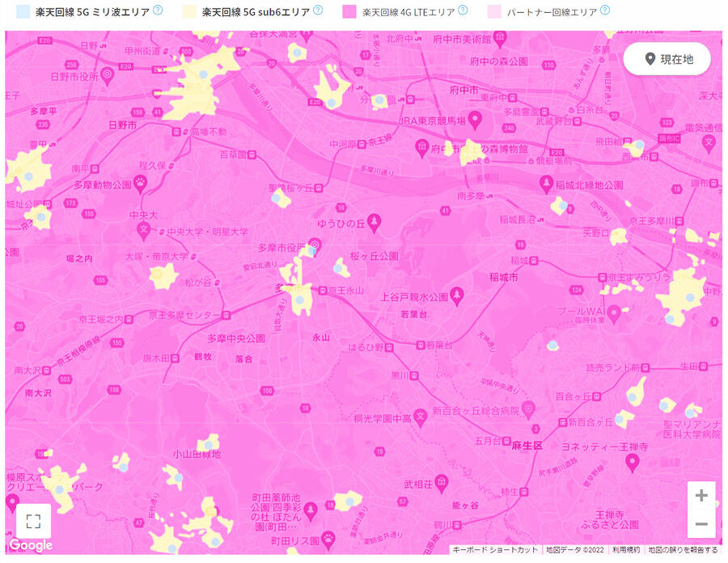The width and height of the screenshot is (728, 563).
Task: Click 高幡不動 station label
Action: click(x=209, y=132)
